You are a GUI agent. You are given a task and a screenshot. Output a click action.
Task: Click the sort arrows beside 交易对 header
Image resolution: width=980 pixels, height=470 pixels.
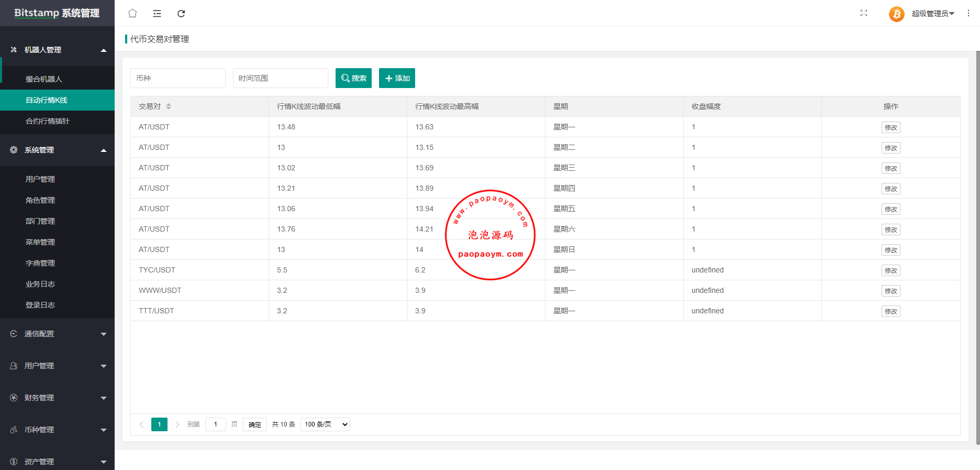click(169, 106)
